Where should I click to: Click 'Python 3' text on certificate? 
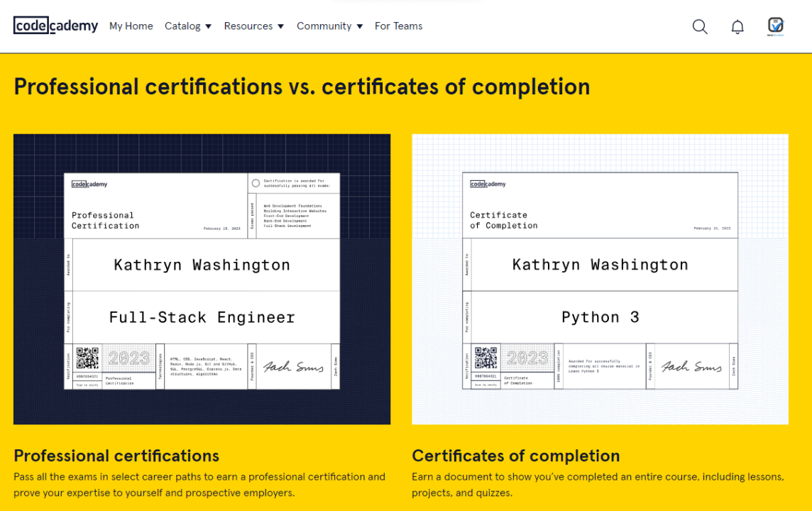point(600,317)
